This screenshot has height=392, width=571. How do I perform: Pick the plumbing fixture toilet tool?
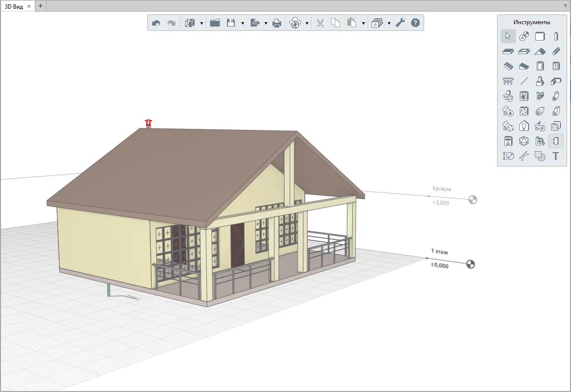(x=508, y=96)
